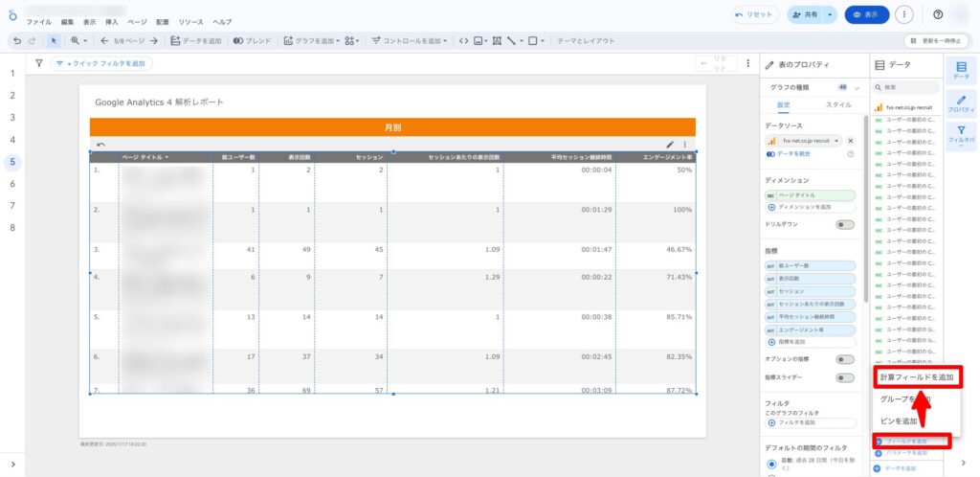Click the blue 表示 button
Viewport: 980px width, 477px height.
[x=865, y=15]
